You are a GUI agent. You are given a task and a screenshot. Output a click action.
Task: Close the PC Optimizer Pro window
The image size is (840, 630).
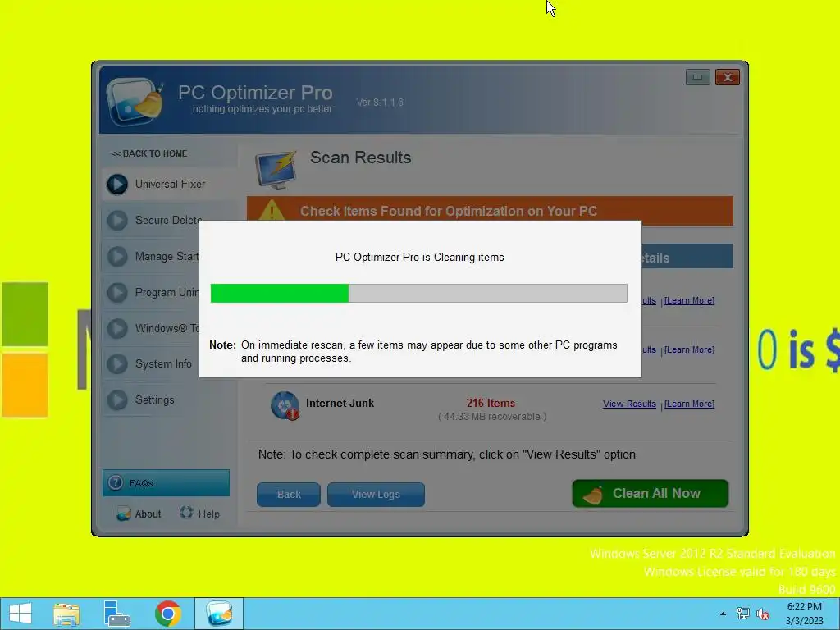[728, 77]
